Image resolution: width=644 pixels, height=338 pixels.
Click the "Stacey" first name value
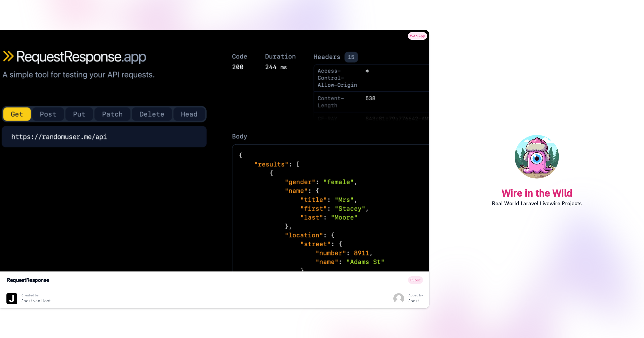tap(350, 209)
